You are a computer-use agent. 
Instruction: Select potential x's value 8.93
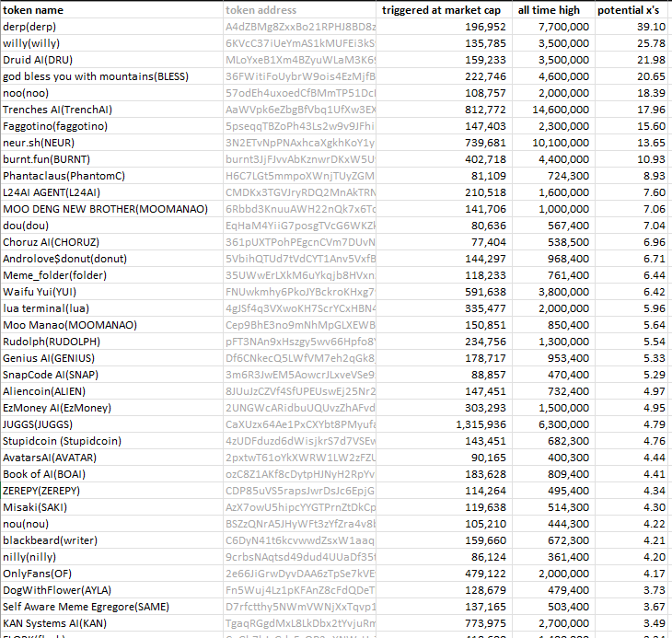(631, 176)
